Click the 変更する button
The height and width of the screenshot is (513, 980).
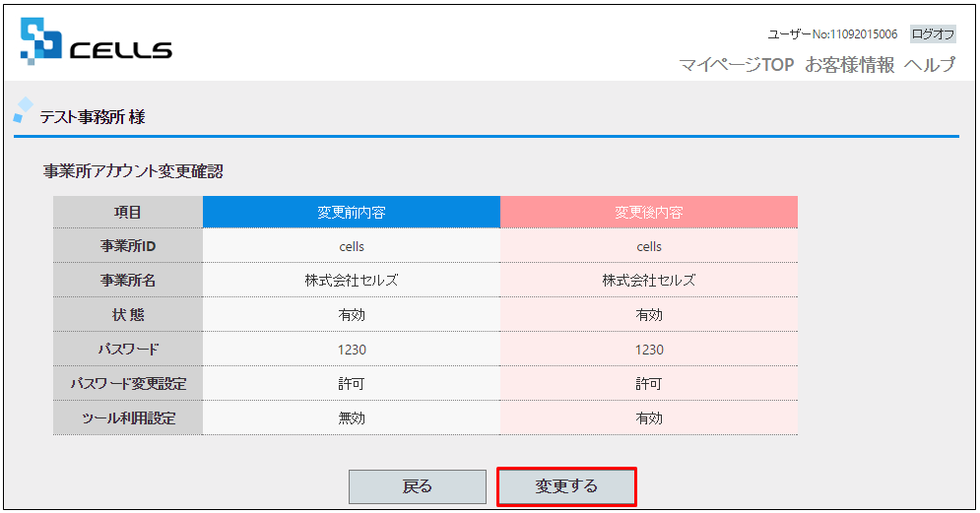tap(566, 486)
